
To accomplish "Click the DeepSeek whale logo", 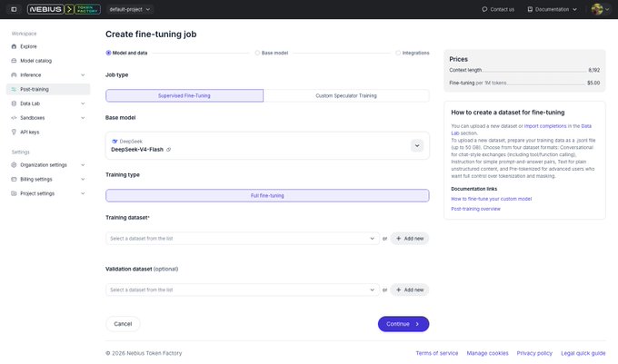I will pos(115,142).
